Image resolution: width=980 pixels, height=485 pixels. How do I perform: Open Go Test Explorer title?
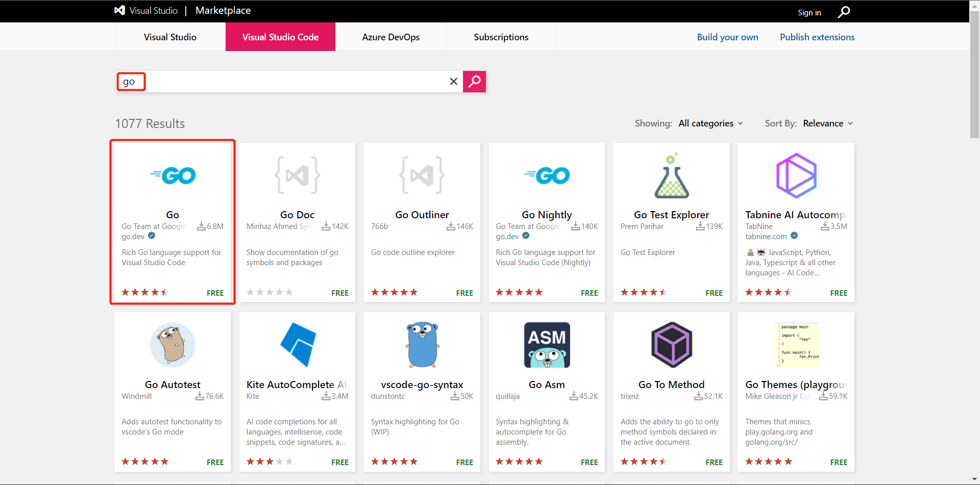[672, 215]
